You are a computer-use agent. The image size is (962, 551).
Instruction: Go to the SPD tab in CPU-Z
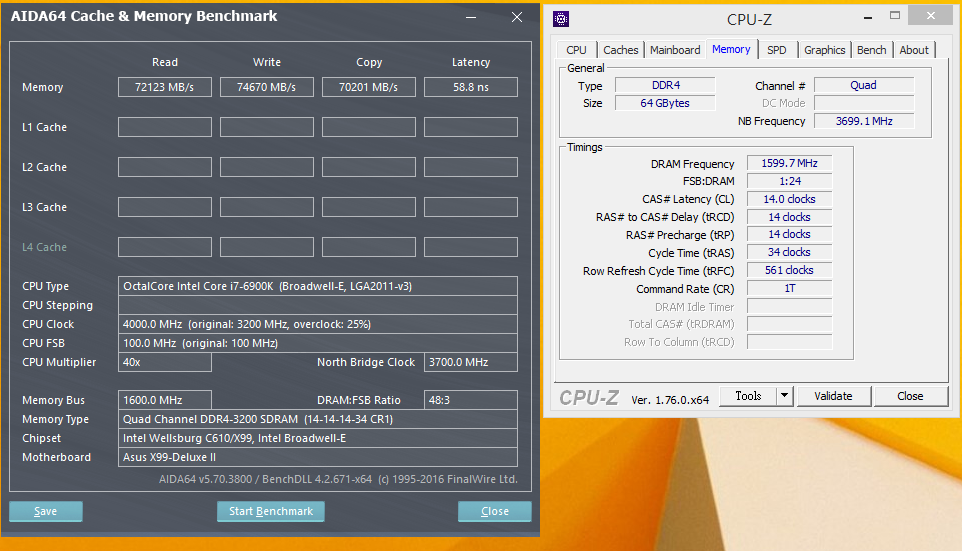(x=777, y=50)
